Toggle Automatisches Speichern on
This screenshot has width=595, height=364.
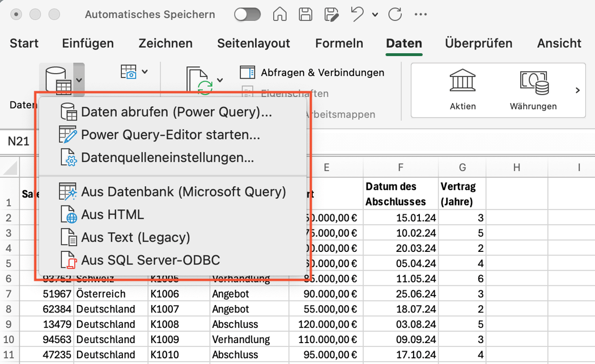click(247, 14)
